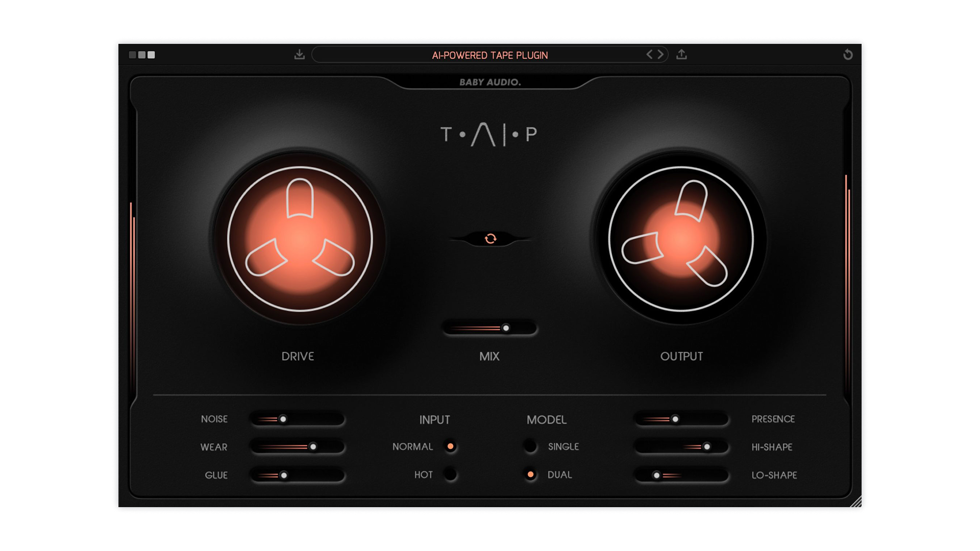Select the Dual model option
980x551 pixels.
coord(530,474)
